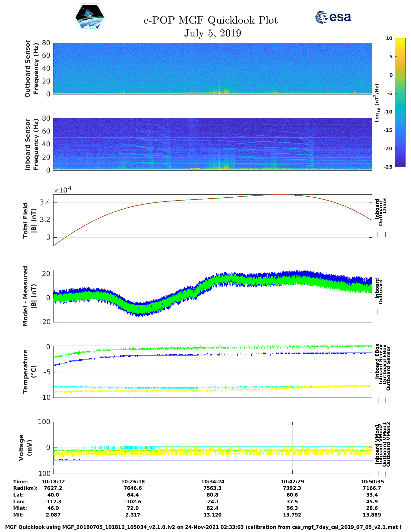Click the CASSIOPE satellite hexagon logo

pos(90,17)
